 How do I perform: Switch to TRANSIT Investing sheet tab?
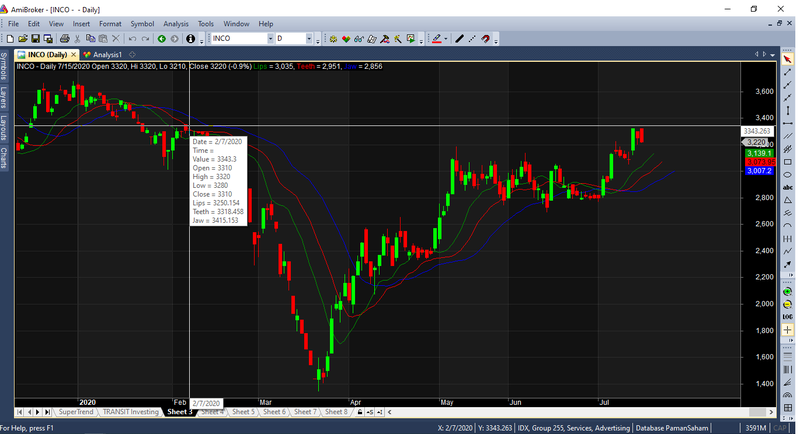pyautogui.click(x=131, y=412)
